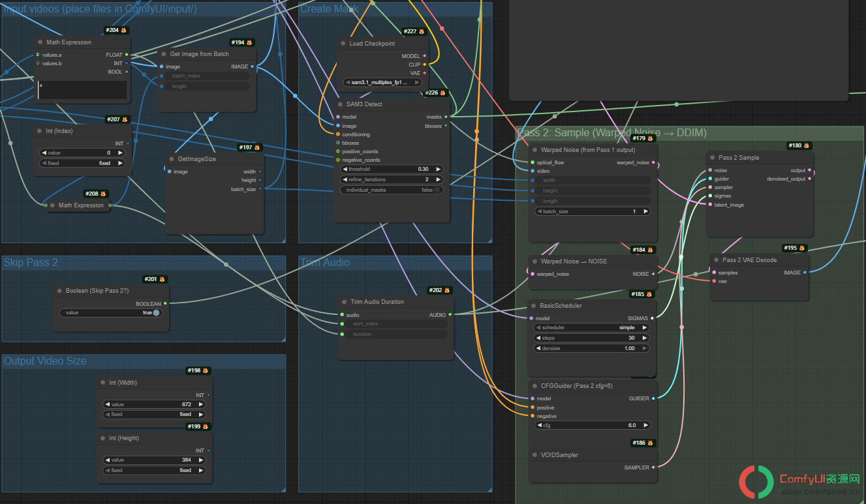
Task: Increase refine_iterations value in SAM3 Detect
Action: click(439, 179)
